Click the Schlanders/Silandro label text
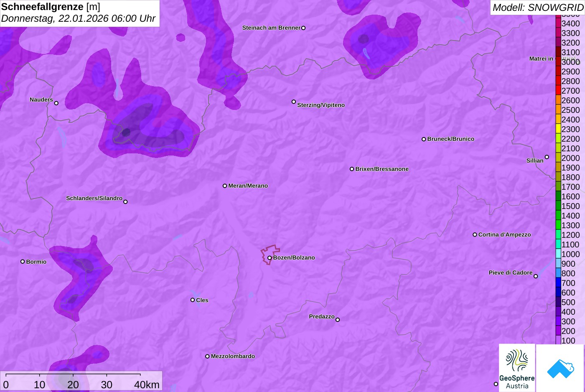Screen dimensions: 585x392 click(94, 198)
